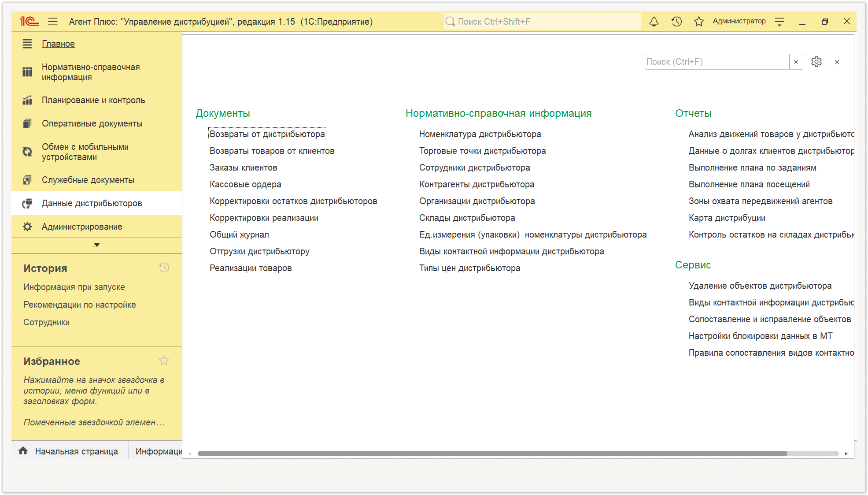This screenshot has width=868, height=495.
Task: Open Сотрудники дистрибьютора
Action: coord(474,167)
